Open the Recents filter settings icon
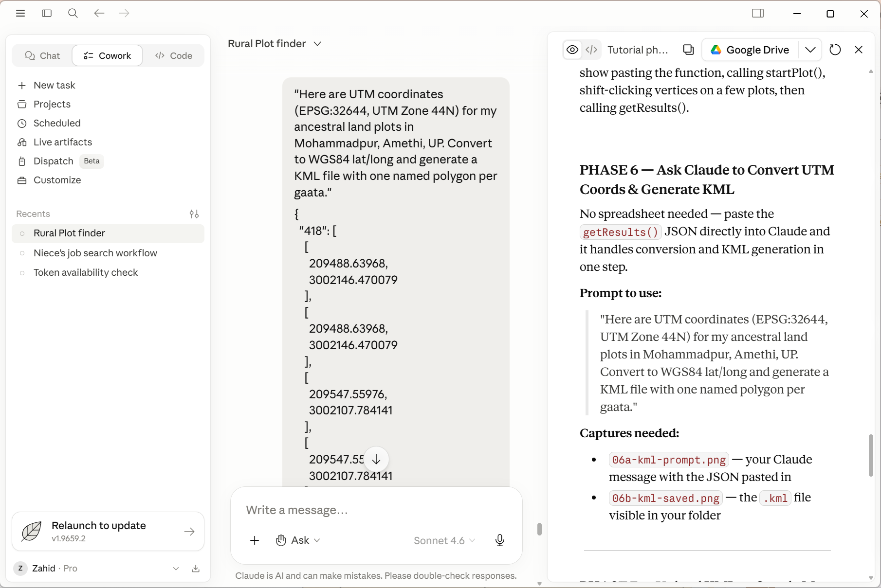Viewport: 881px width, 588px height. pos(194,214)
